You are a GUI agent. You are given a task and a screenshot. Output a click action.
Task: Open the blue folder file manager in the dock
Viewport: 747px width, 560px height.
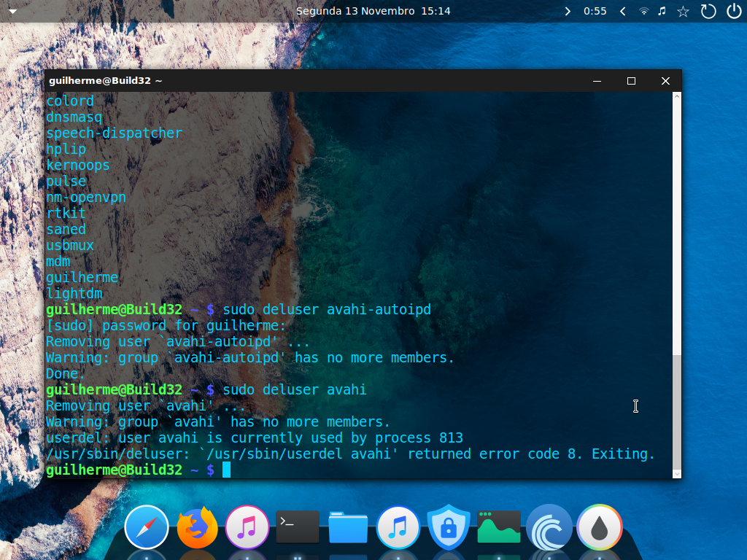(x=348, y=527)
